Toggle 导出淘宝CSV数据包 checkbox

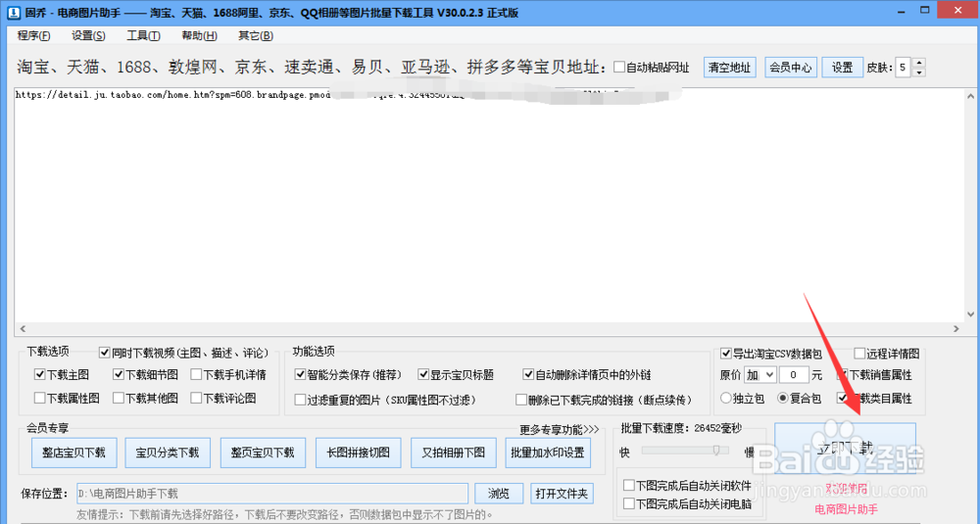pos(725,354)
